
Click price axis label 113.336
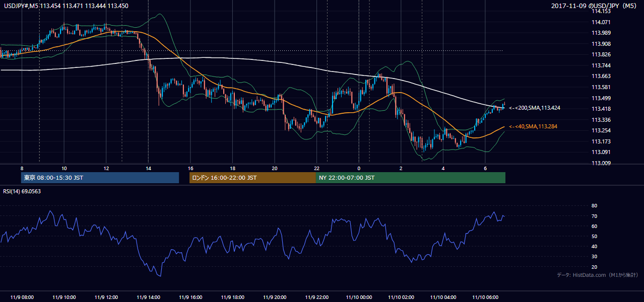pyautogui.click(x=601, y=120)
